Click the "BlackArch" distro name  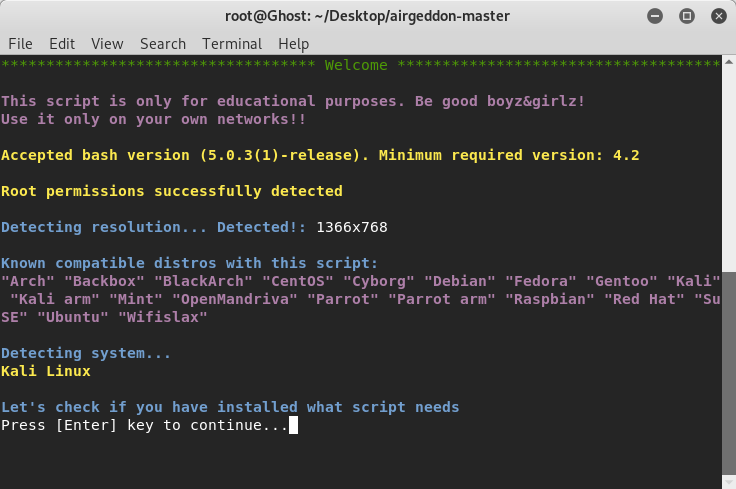click(x=203, y=281)
